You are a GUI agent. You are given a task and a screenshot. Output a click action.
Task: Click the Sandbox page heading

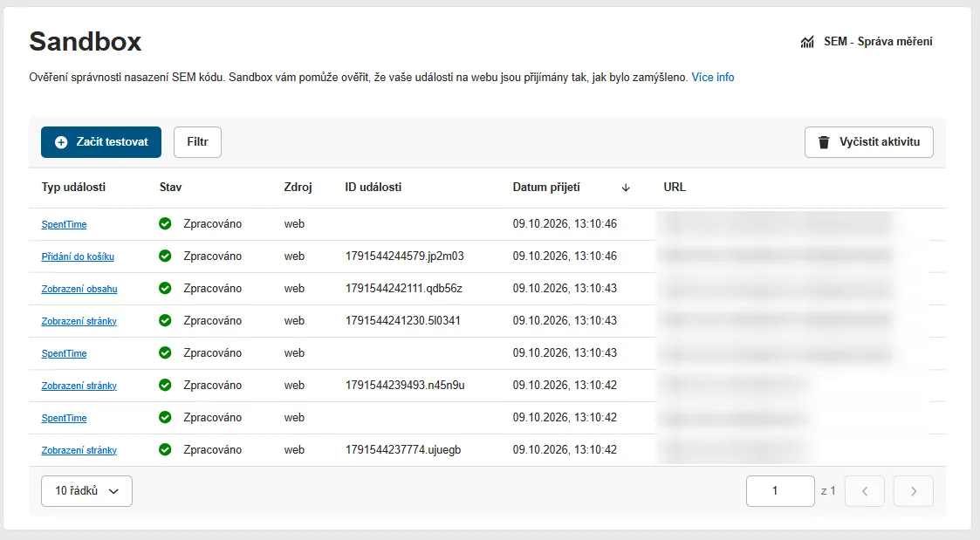pos(86,42)
